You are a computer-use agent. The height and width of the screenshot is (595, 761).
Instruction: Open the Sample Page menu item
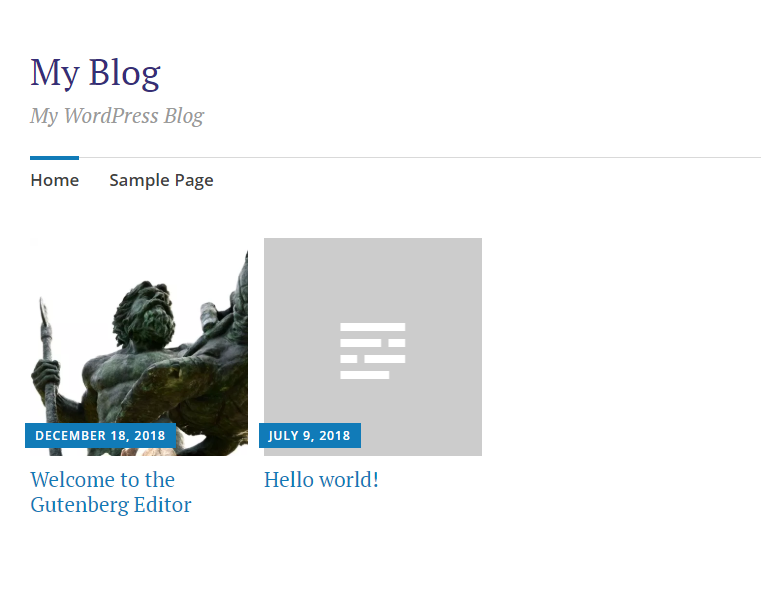[161, 181]
